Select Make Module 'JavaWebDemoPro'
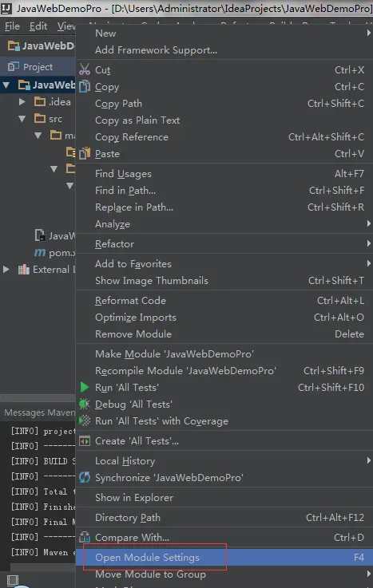373x588 pixels. 224,354
